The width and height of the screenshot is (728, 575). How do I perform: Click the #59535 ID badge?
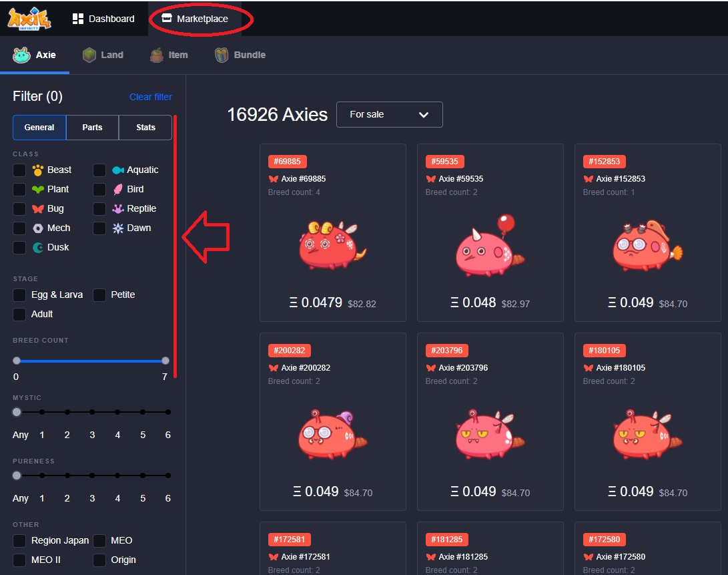(444, 161)
